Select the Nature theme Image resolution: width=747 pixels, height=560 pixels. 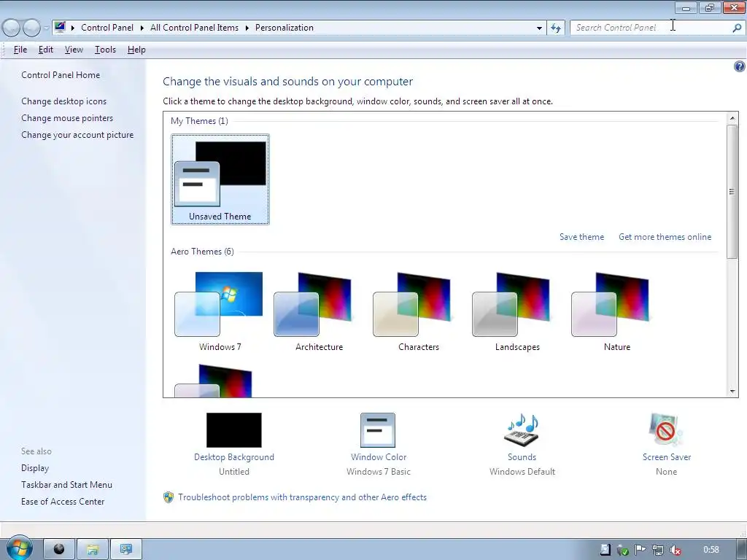pos(616,311)
